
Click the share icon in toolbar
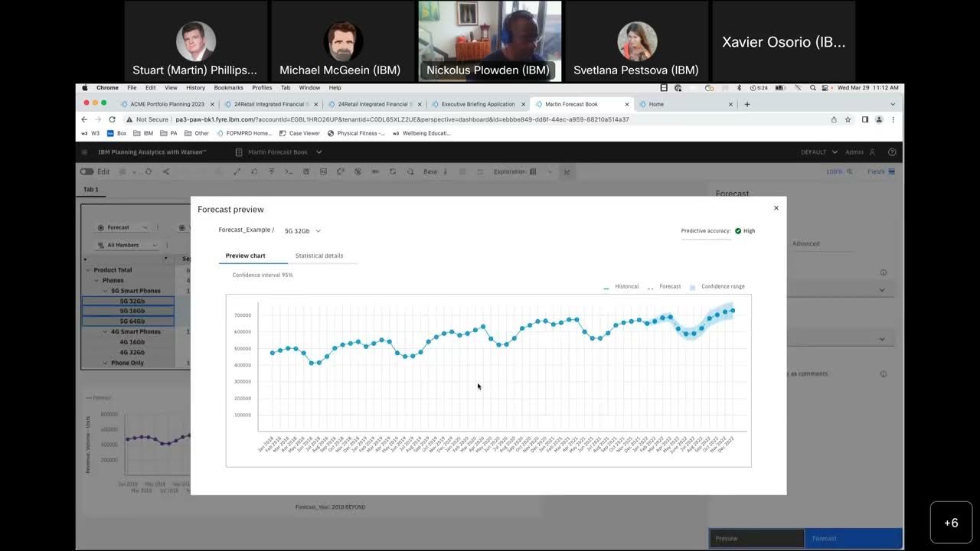[x=166, y=171]
